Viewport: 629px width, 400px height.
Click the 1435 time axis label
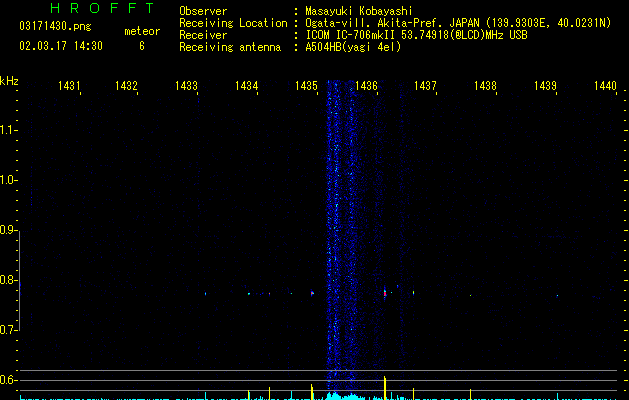306,86
